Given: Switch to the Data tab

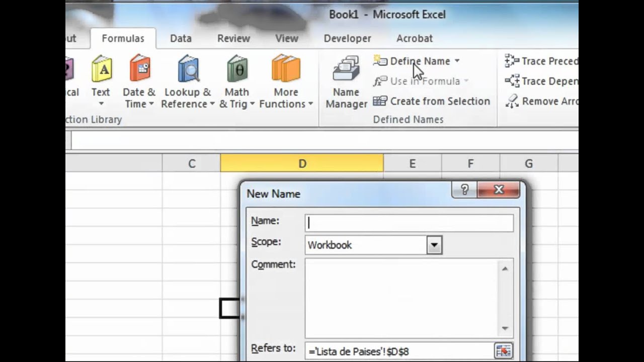Looking at the screenshot, I should 181,38.
